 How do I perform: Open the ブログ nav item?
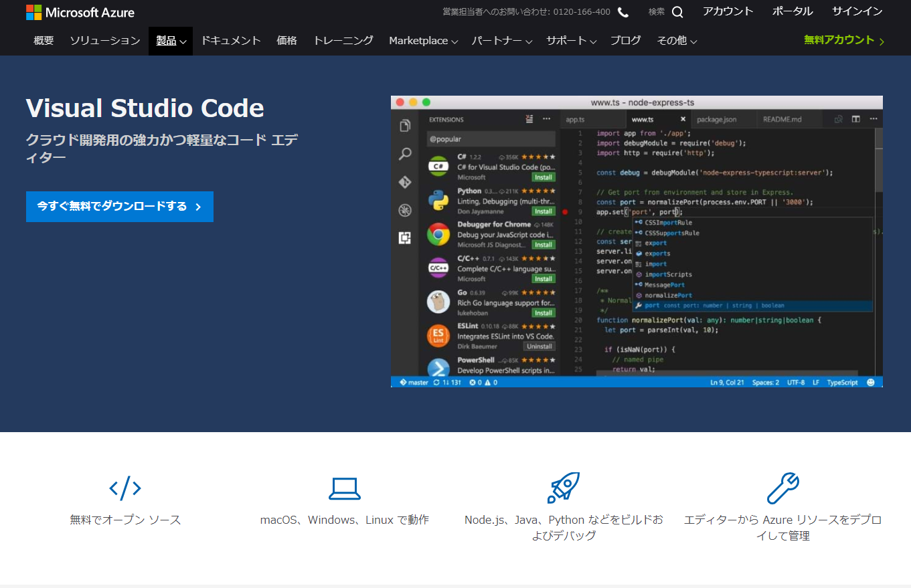pyautogui.click(x=625, y=41)
